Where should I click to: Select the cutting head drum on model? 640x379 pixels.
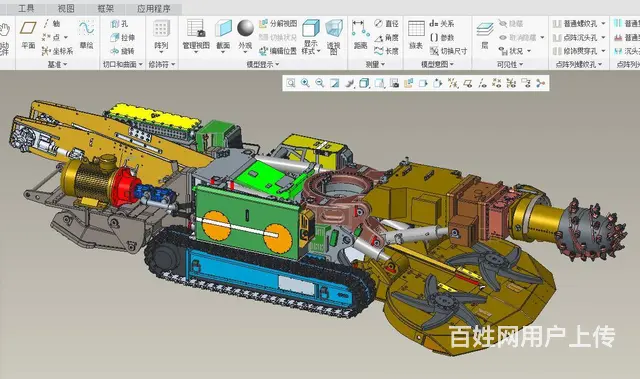pyautogui.click(x=590, y=231)
